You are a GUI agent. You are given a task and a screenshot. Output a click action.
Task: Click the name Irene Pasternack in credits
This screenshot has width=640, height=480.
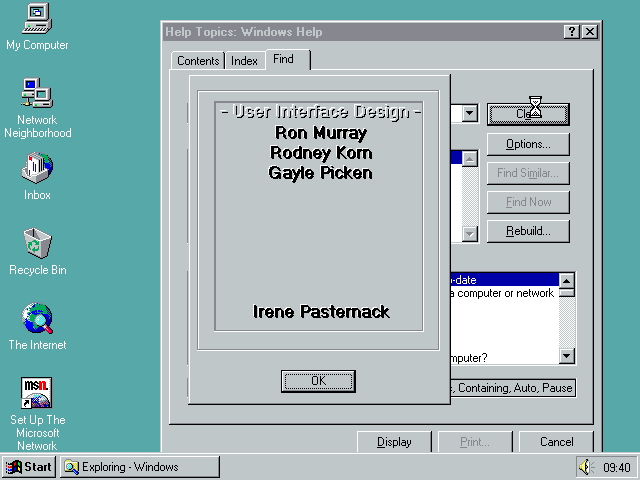tap(321, 311)
